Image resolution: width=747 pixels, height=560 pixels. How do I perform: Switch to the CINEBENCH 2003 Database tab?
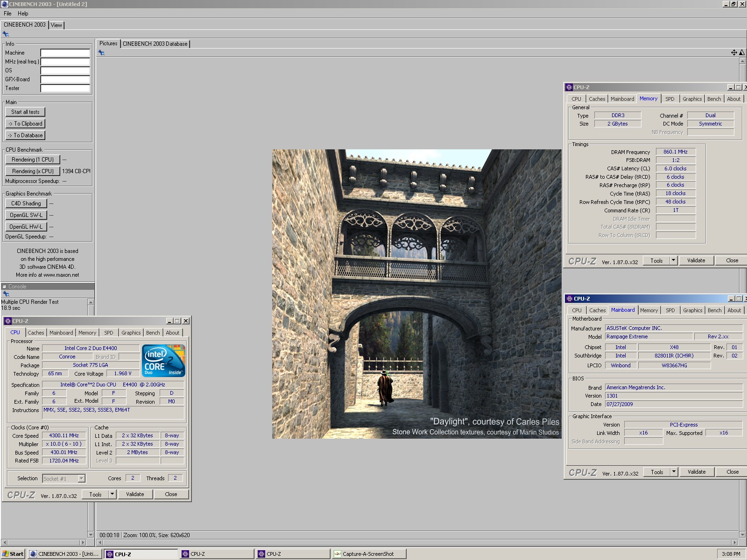pos(155,44)
